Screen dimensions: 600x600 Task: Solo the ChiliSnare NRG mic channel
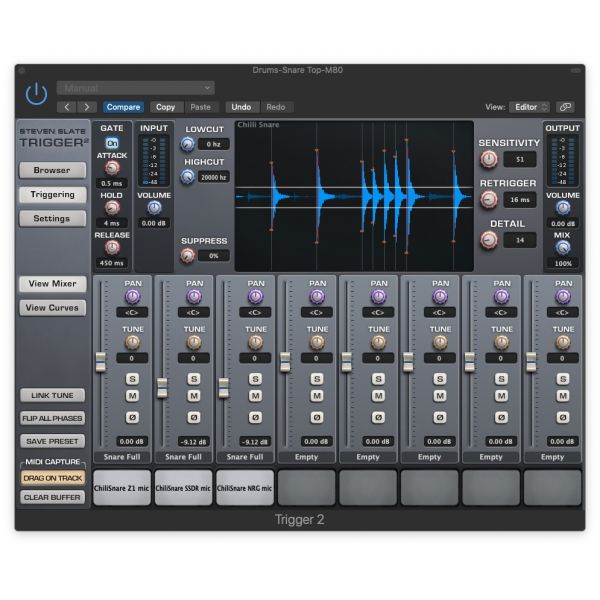(255, 379)
